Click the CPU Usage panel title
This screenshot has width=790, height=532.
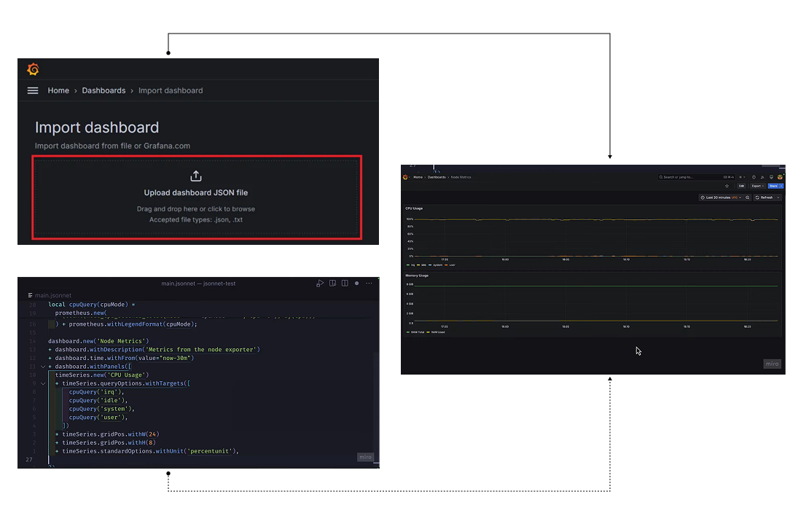414,208
